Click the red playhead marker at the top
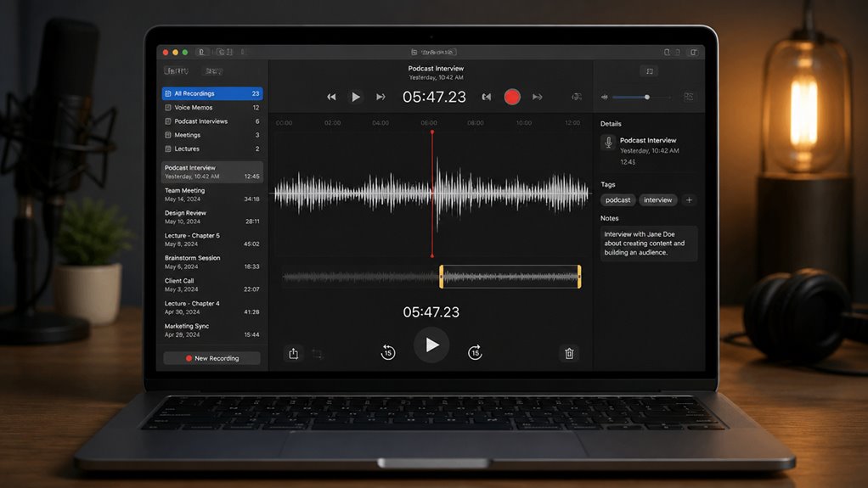868x488 pixels. coord(431,132)
